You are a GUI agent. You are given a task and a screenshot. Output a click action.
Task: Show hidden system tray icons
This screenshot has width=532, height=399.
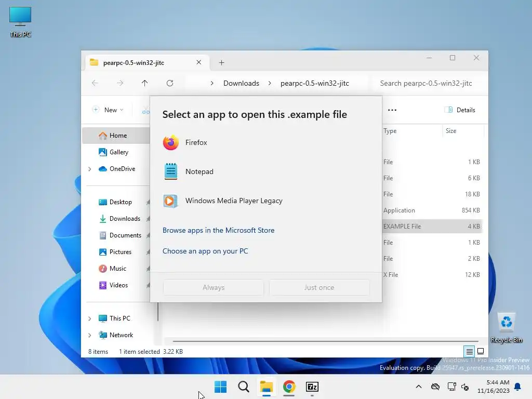[x=419, y=387]
